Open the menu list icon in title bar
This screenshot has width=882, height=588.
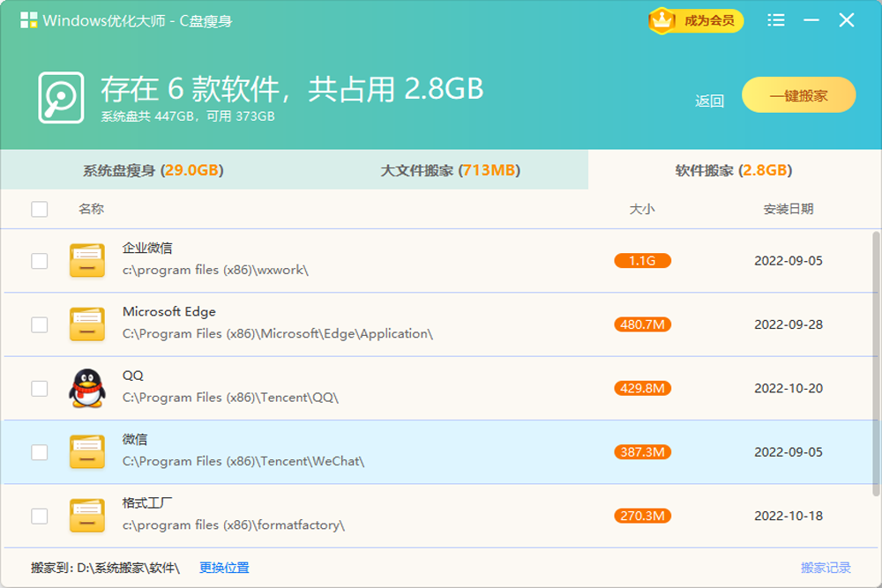776,20
